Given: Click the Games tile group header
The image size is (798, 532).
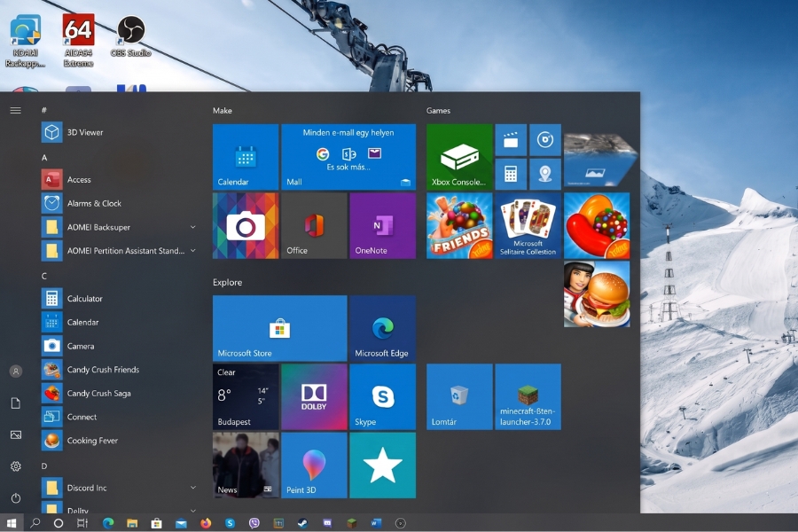Looking at the screenshot, I should tap(438, 111).
